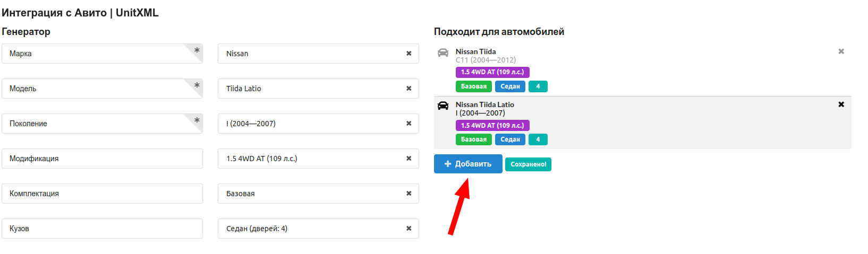Screen dimensions: 868x254
Task: Select the Nissan Tiida title text
Action: 476,51
